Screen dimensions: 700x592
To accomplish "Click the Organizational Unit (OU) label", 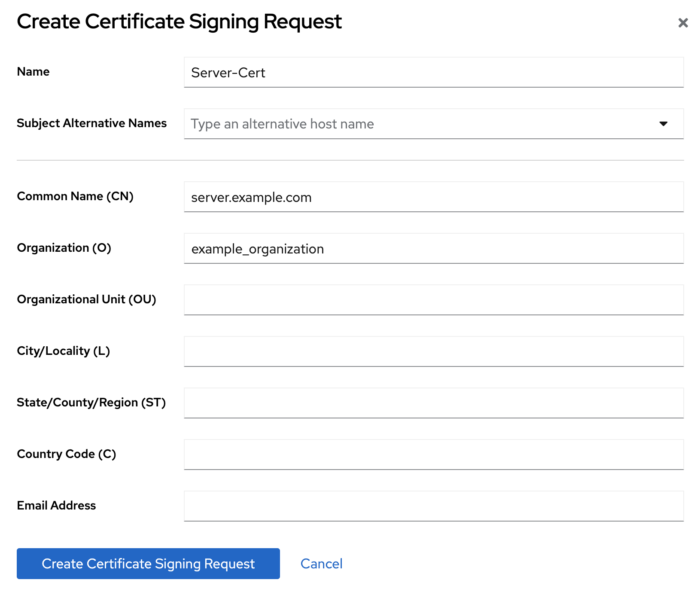I will [86, 299].
